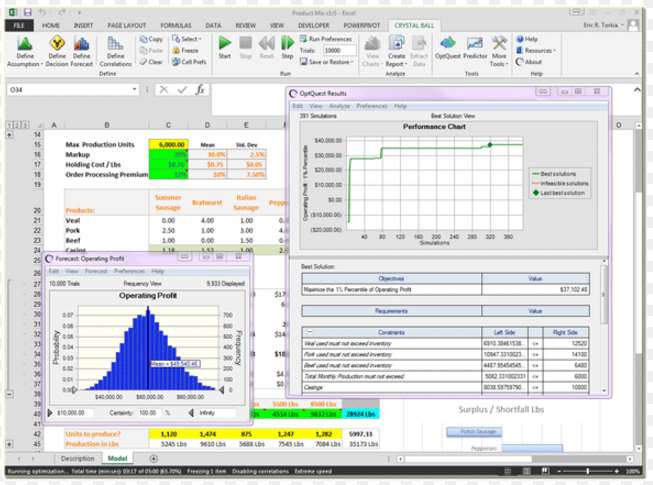Open the Analyze menu in OptQuest Results
The width and height of the screenshot is (653, 485).
coord(339,105)
